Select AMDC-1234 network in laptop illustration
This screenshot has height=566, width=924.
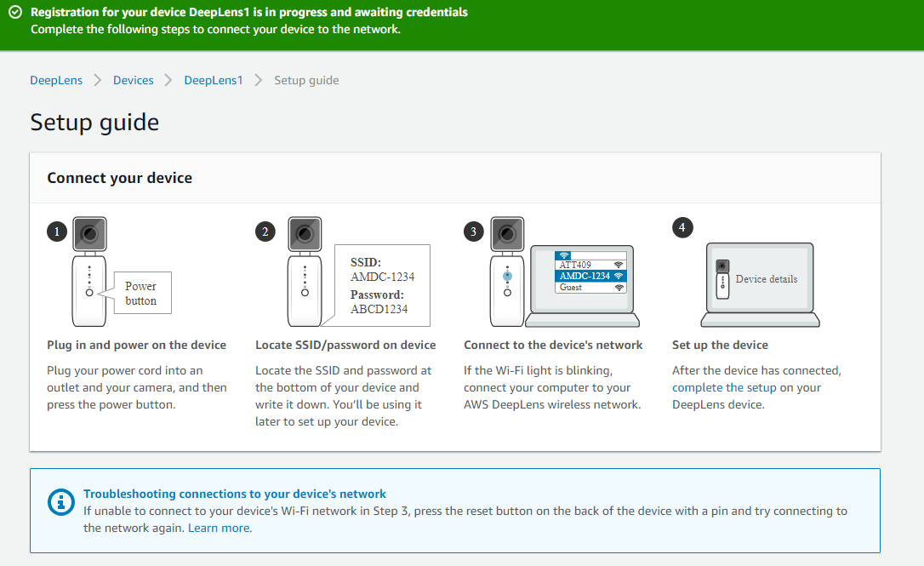(x=585, y=276)
